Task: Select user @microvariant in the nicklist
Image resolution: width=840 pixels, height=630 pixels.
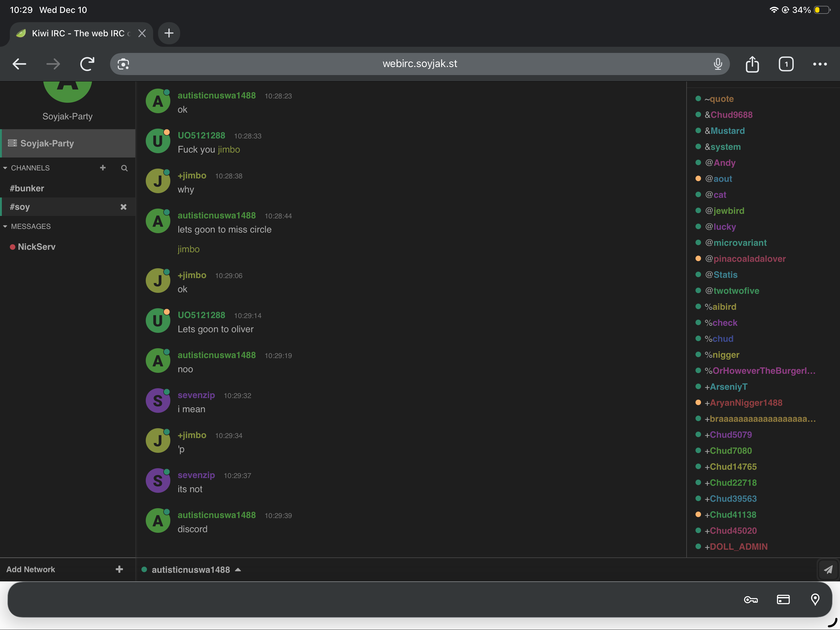Action: point(740,243)
